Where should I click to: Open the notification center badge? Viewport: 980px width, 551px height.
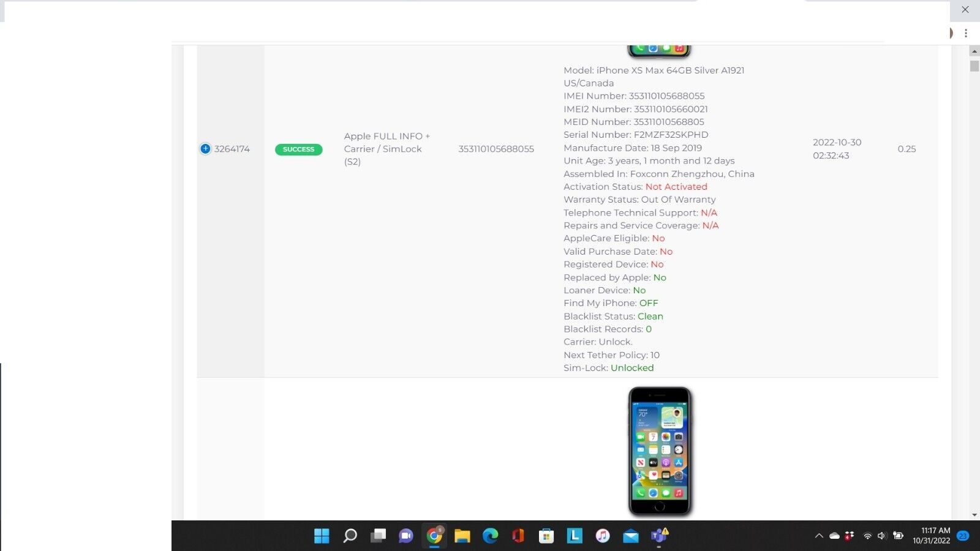(963, 536)
